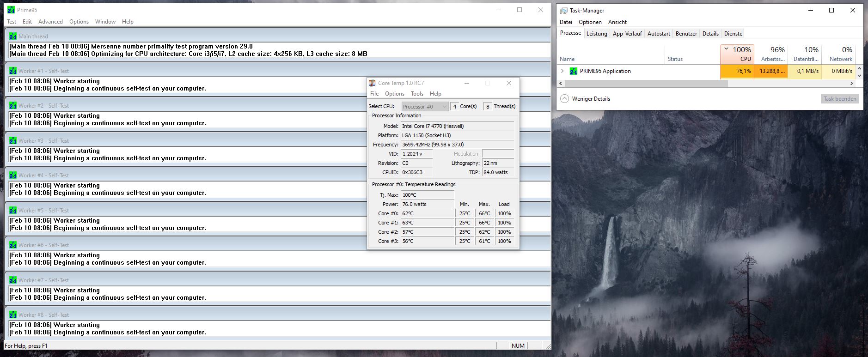Click the Tj. Max value 100°C

(x=427, y=195)
